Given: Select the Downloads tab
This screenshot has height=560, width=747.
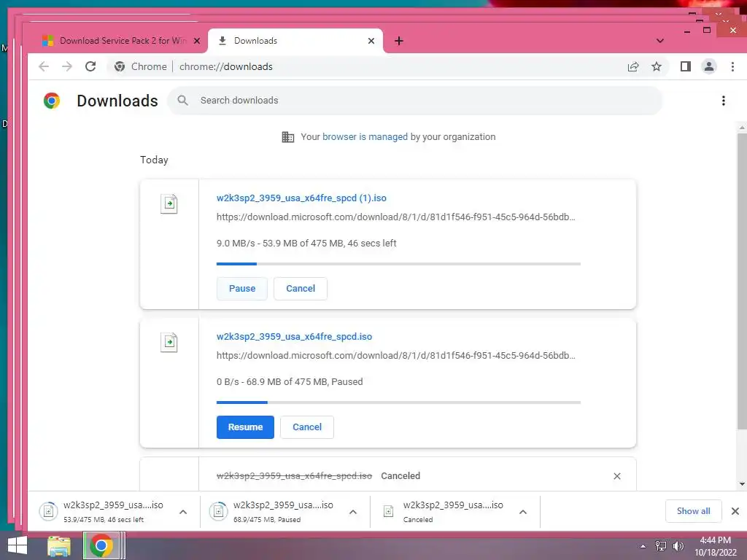Looking at the screenshot, I should 295,41.
